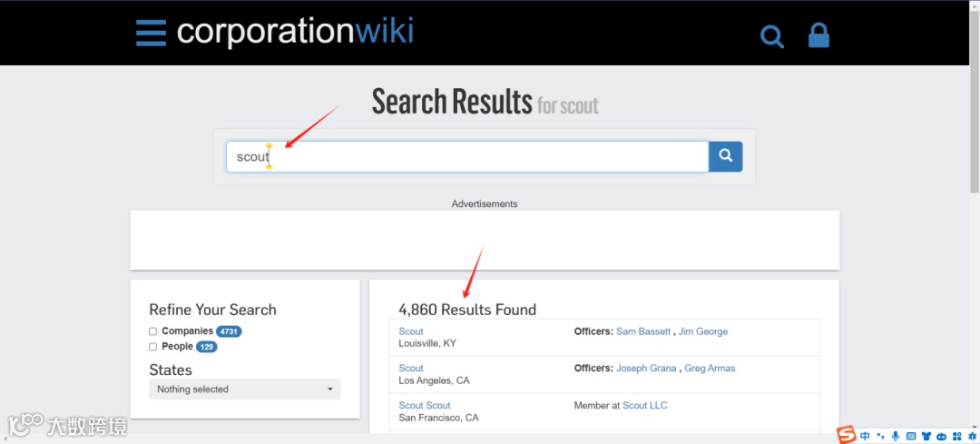Open Scout result in Louisville, KY

pyautogui.click(x=411, y=331)
